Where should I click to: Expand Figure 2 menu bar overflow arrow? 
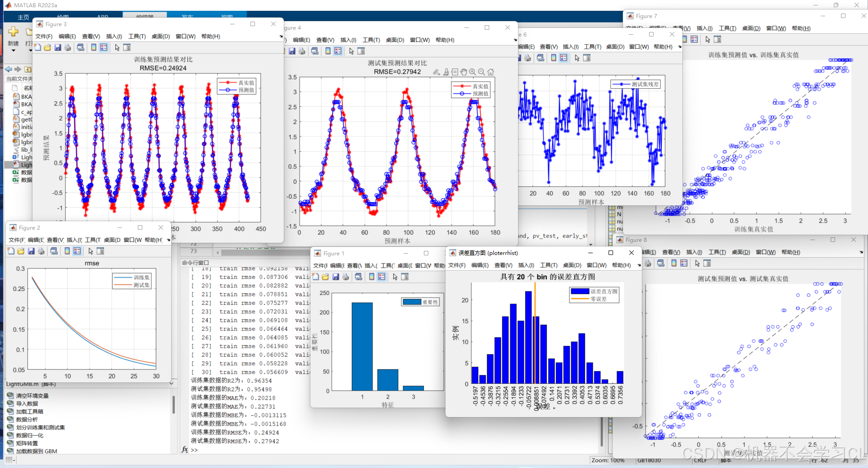168,240
